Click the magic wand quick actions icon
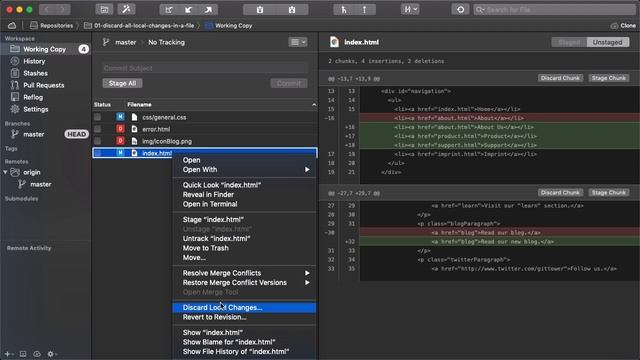The height and width of the screenshot is (360, 640). (x=126, y=9)
